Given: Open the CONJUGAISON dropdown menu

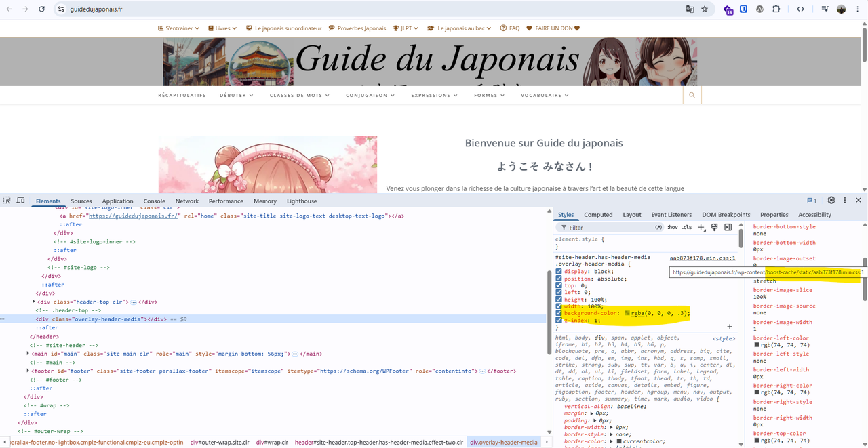Looking at the screenshot, I should 370,96.
